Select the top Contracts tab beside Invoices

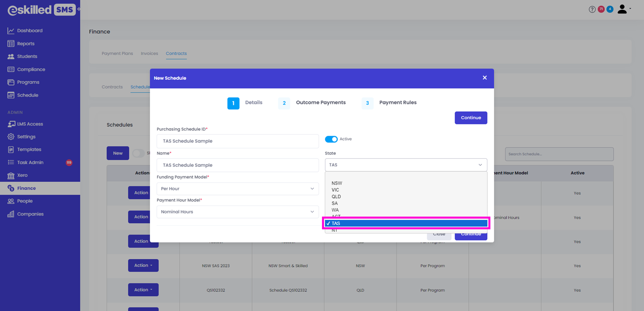(176, 53)
